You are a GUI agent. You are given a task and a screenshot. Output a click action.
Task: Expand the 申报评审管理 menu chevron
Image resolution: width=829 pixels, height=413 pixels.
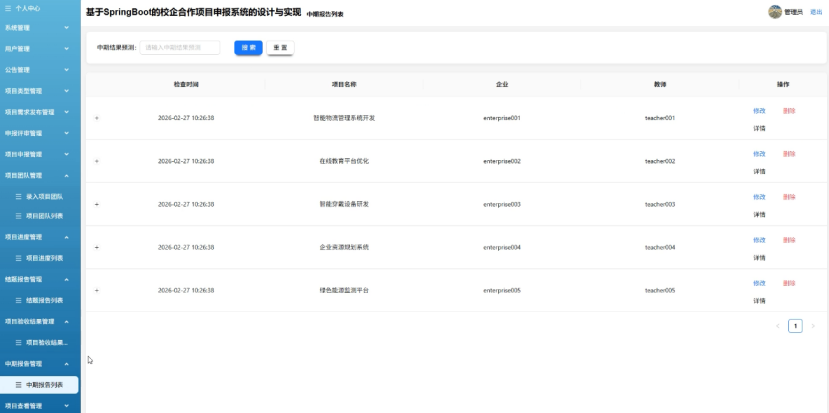(x=67, y=133)
